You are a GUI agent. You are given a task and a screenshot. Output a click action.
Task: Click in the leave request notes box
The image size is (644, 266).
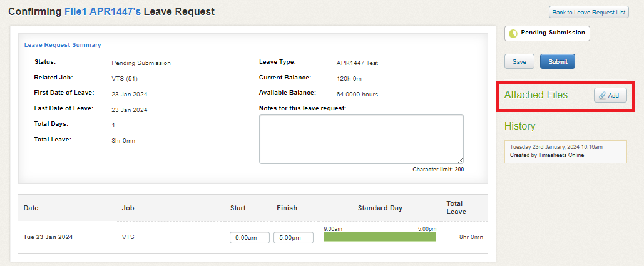click(x=361, y=139)
